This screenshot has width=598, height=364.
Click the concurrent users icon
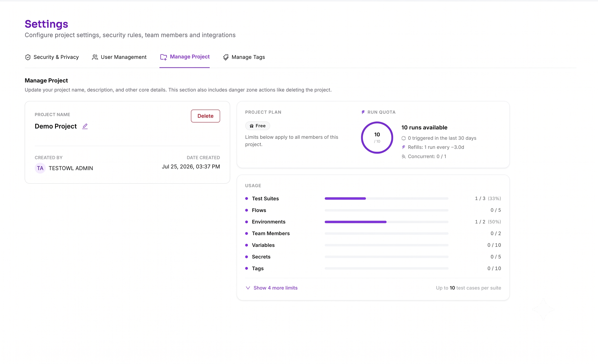pyautogui.click(x=403, y=157)
